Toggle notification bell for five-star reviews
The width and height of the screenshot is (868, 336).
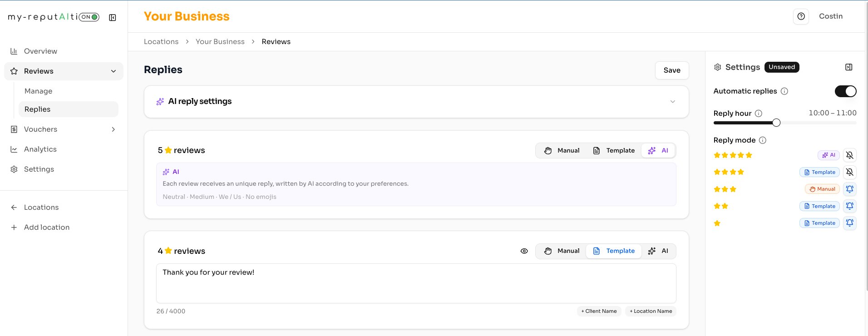click(850, 155)
